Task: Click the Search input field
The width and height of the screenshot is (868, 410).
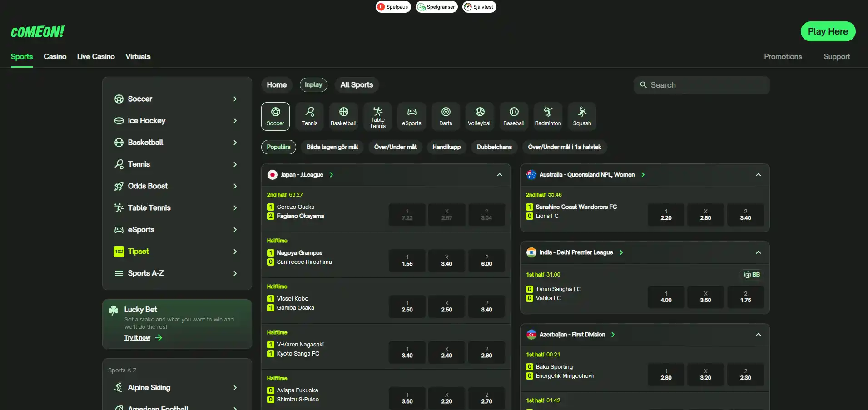Action: click(701, 85)
